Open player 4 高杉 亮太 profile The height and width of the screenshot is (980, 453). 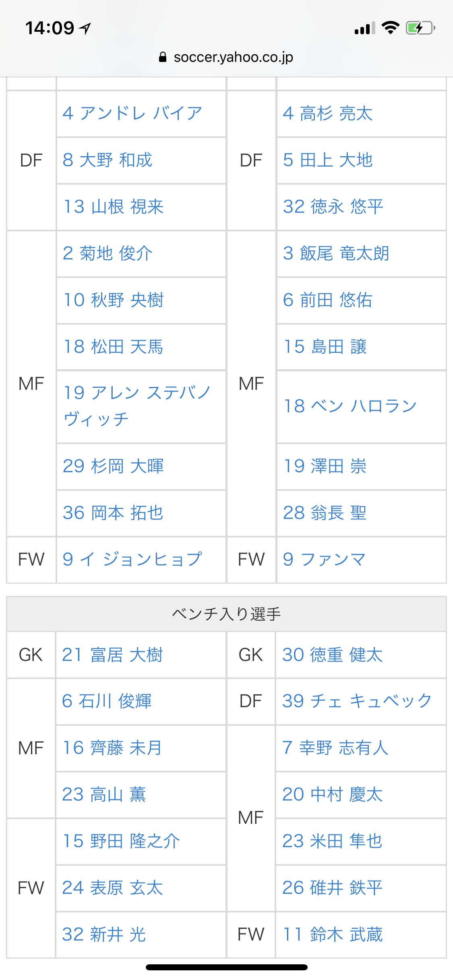coord(328,113)
